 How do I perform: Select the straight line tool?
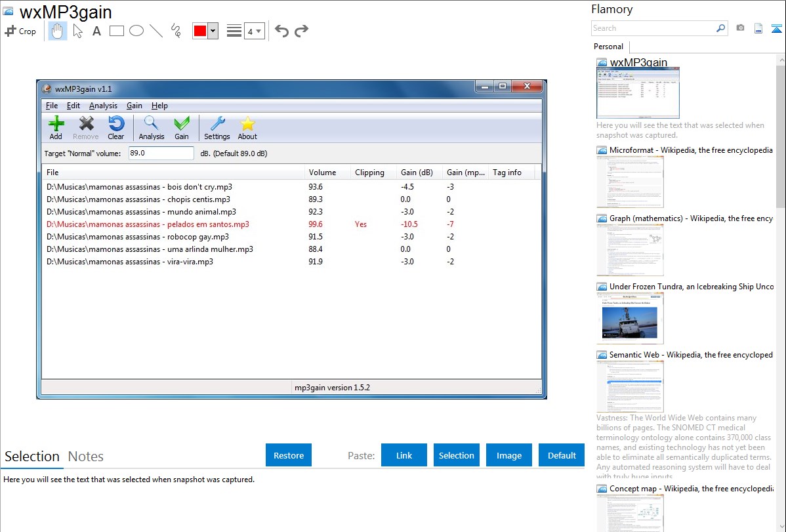tap(156, 31)
